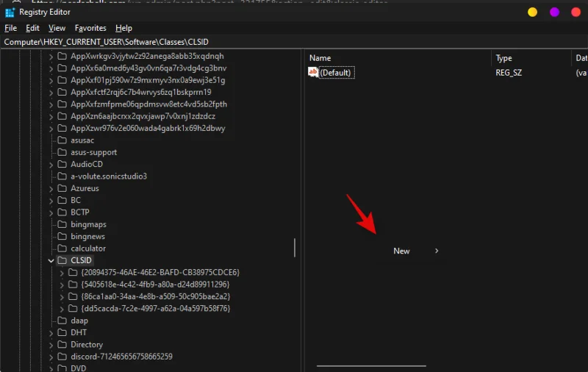Open the Favorites menu

[x=90, y=28]
